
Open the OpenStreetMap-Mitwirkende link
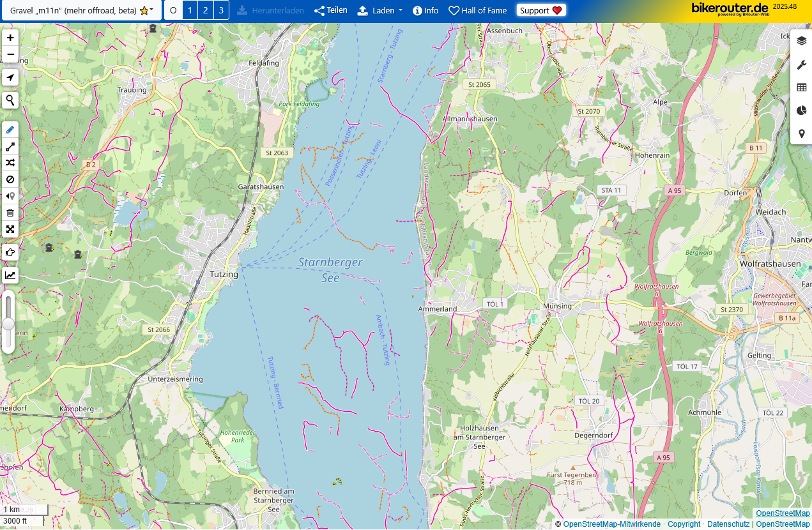coord(612,524)
